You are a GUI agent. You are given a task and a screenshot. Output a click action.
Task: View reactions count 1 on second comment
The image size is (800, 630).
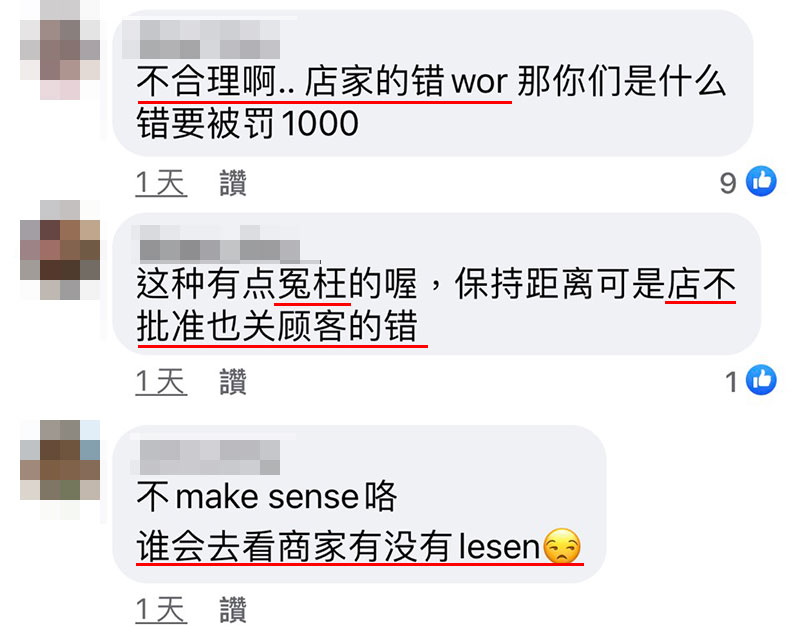(732, 382)
